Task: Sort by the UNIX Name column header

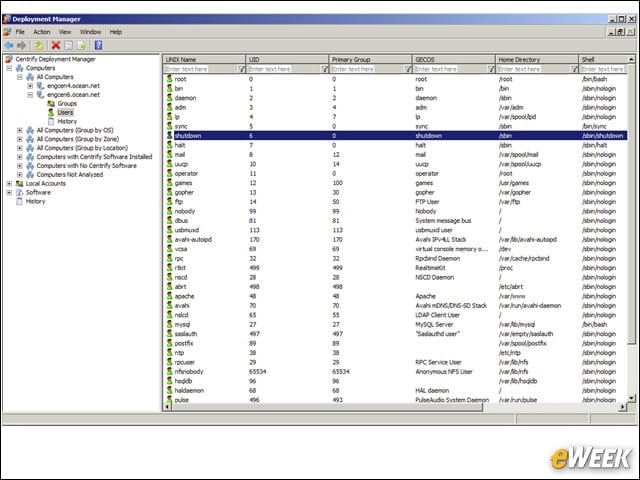Action: click(x=204, y=59)
